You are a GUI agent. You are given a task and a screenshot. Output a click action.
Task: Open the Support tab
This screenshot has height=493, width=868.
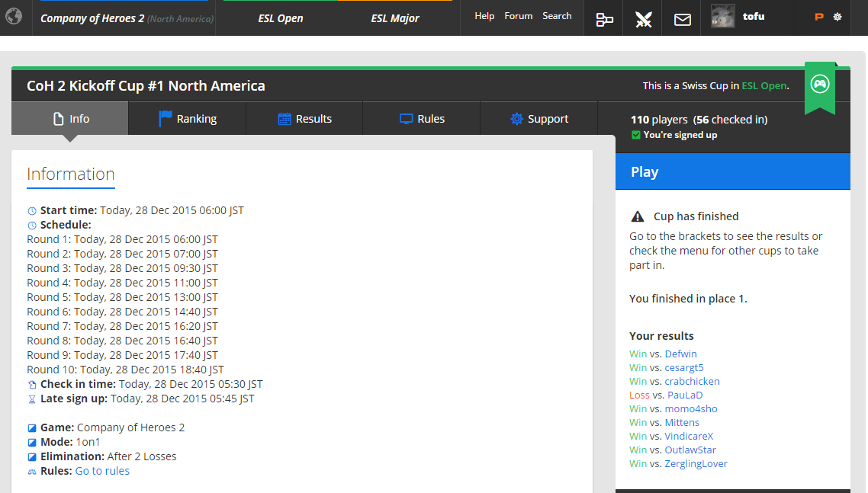tap(539, 118)
